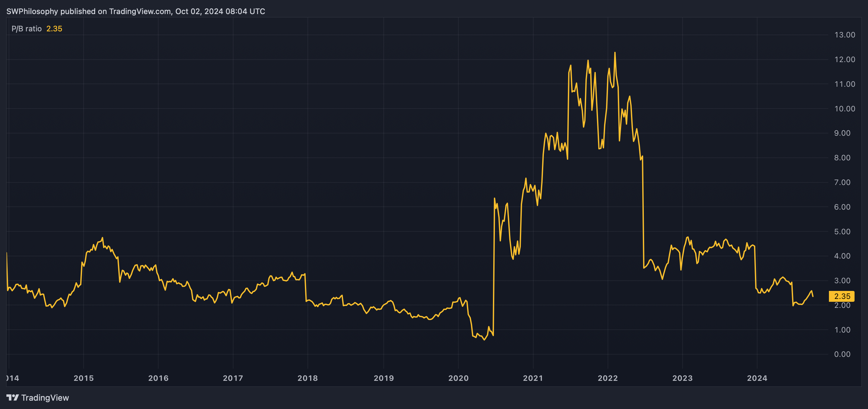
Task: Click the 3.00 price axis label
Action: click(842, 280)
